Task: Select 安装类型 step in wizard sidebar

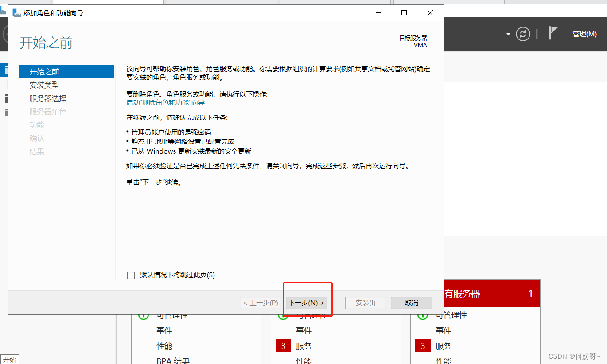Action: pos(44,85)
